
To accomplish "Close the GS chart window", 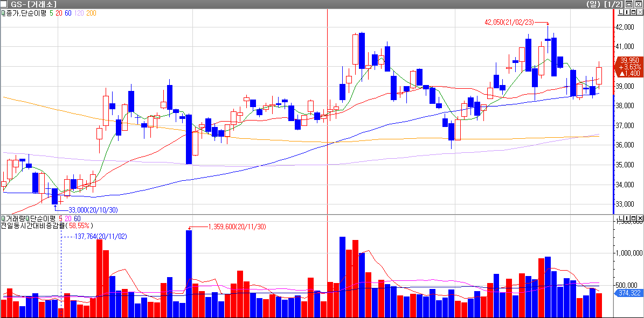I will (x=640, y=4).
